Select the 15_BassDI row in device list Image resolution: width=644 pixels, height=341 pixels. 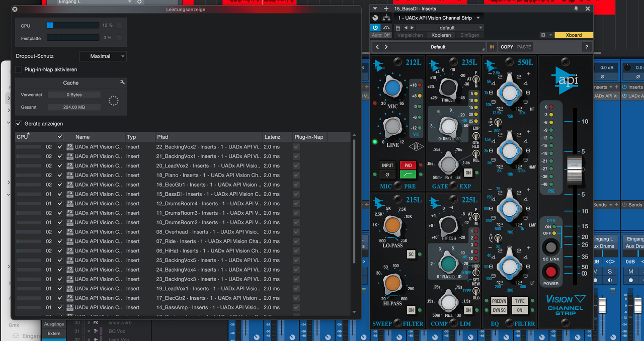tap(183, 194)
